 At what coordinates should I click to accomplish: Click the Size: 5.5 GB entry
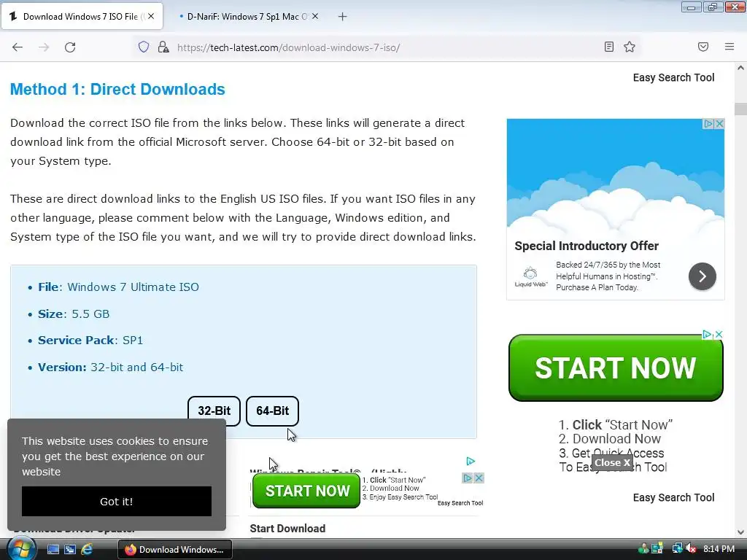pos(74,314)
